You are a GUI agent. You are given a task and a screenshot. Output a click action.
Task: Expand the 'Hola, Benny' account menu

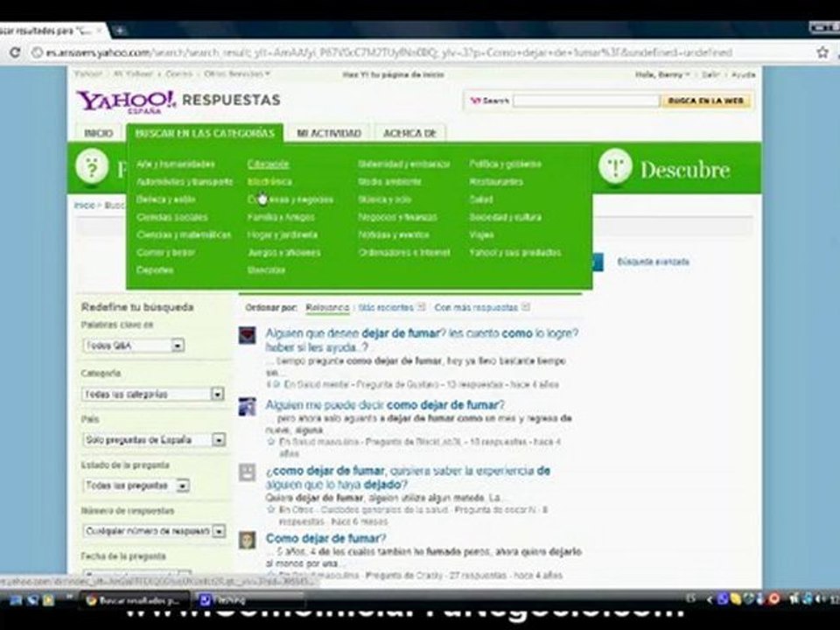(x=662, y=75)
